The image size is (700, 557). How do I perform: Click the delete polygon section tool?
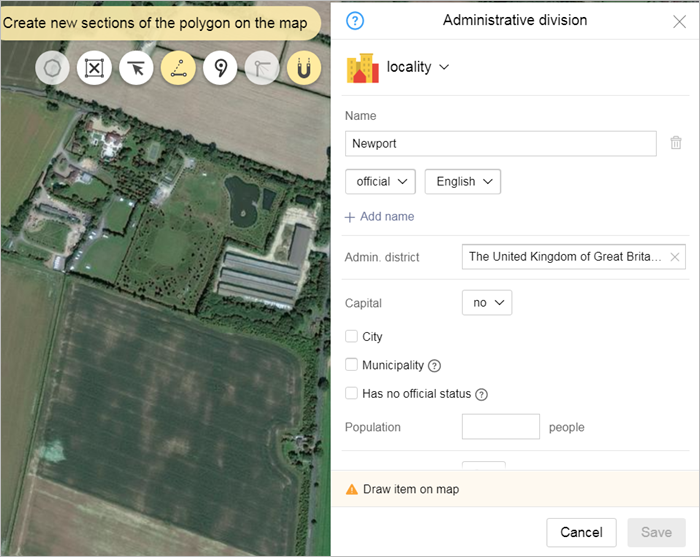(x=94, y=68)
